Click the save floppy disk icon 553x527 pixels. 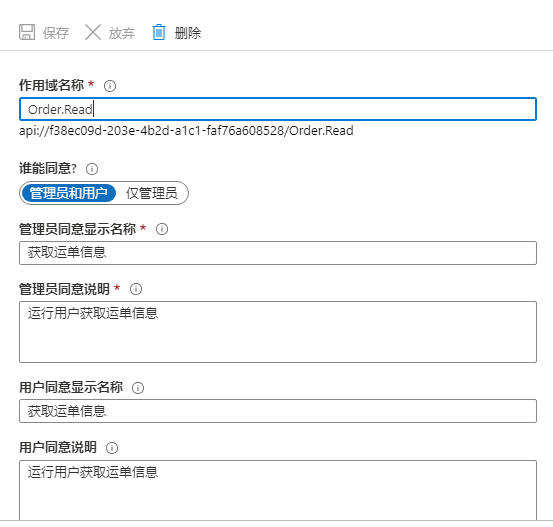pyautogui.click(x=27, y=32)
